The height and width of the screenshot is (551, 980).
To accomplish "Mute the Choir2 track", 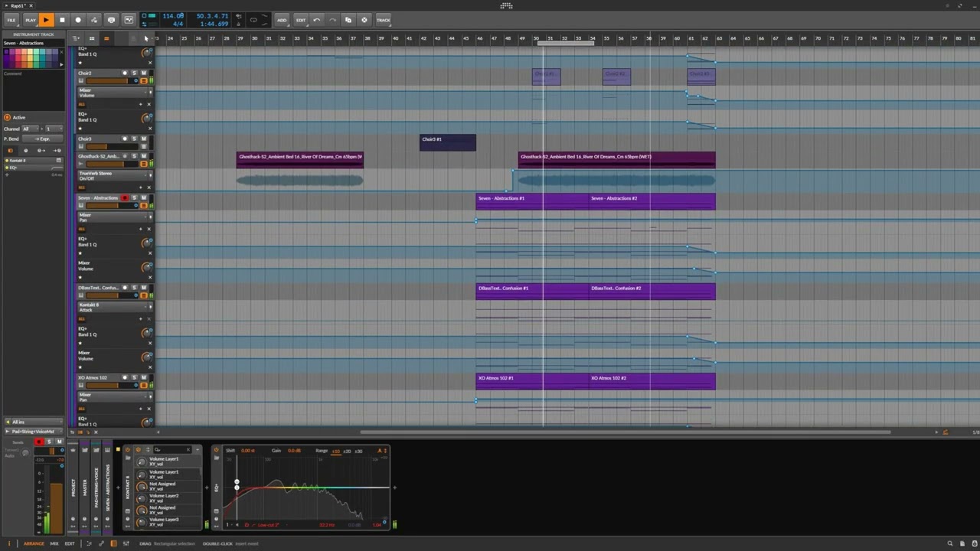I will [x=143, y=73].
